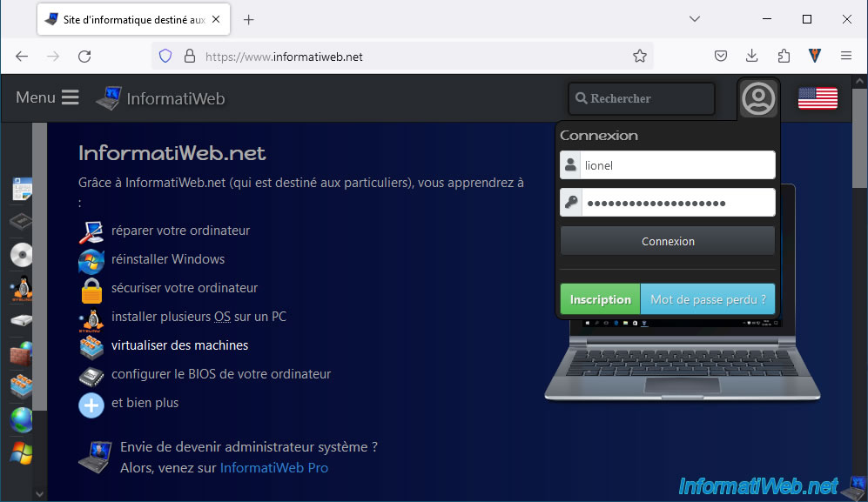Click the orange V extension icon in the toolbar
Viewport: 868px width, 502px height.
pyautogui.click(x=815, y=56)
